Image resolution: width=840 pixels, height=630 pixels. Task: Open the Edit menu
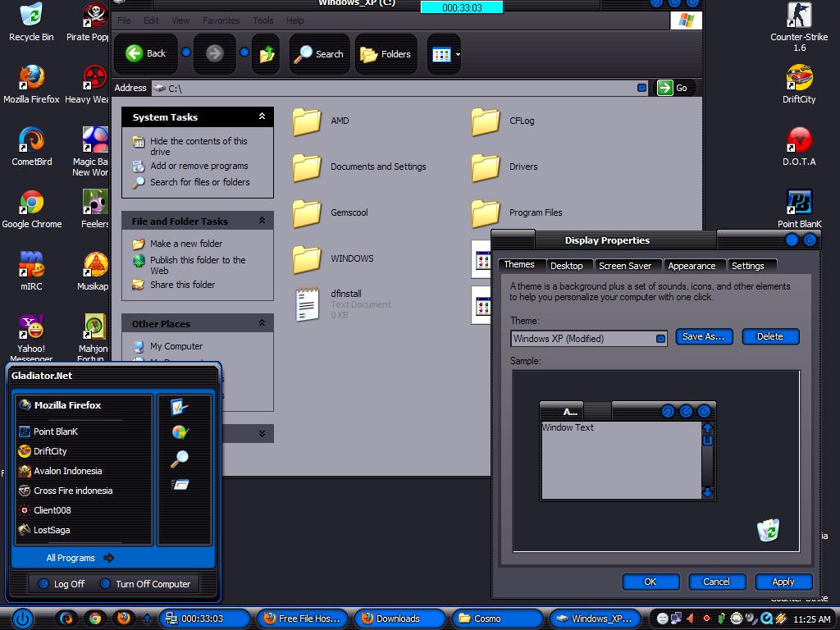click(151, 21)
